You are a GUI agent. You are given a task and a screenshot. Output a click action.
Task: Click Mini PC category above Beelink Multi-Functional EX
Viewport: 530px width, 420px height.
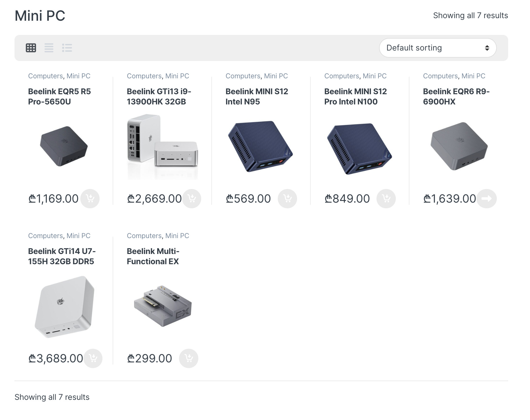(177, 236)
